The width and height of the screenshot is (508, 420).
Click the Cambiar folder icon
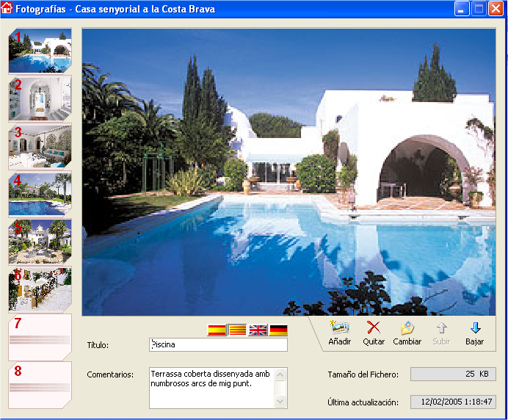pyautogui.click(x=407, y=327)
